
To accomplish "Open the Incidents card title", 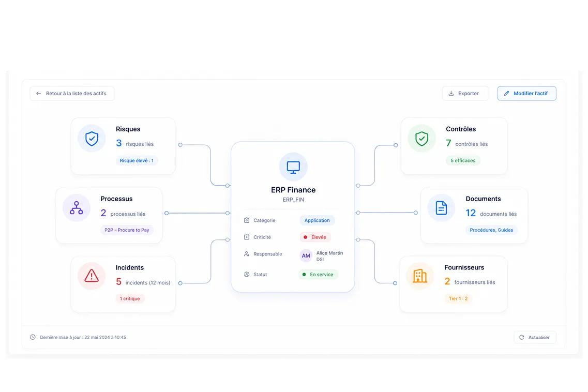I will click(129, 267).
